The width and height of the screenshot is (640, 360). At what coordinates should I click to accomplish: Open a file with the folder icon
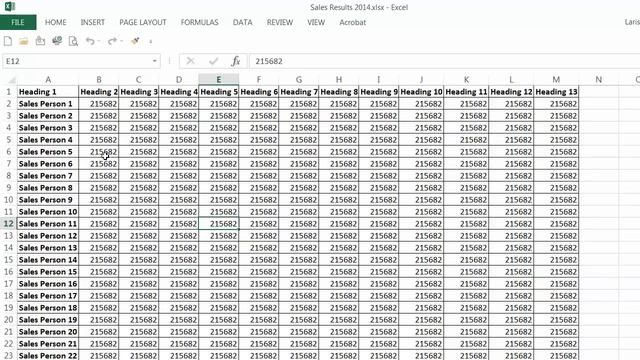click(x=24, y=41)
